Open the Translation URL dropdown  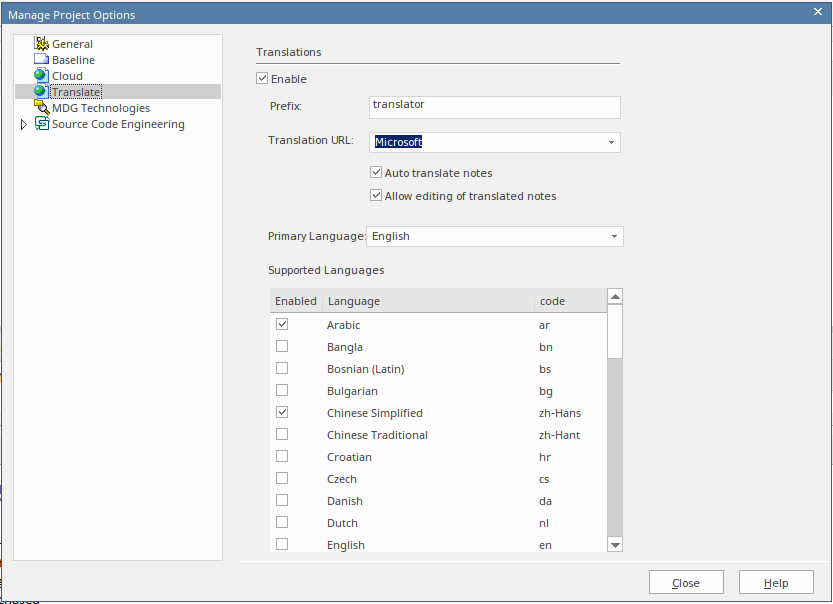pyautogui.click(x=610, y=143)
